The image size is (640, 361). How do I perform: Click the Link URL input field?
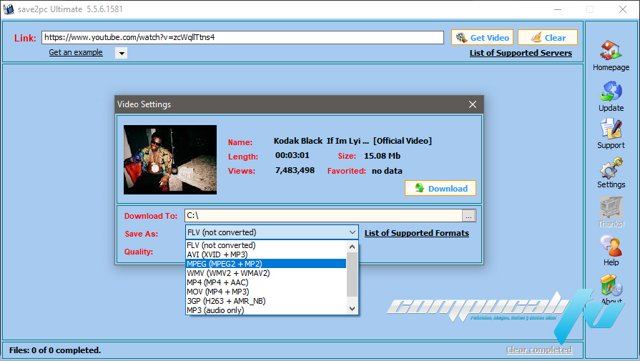pos(242,37)
